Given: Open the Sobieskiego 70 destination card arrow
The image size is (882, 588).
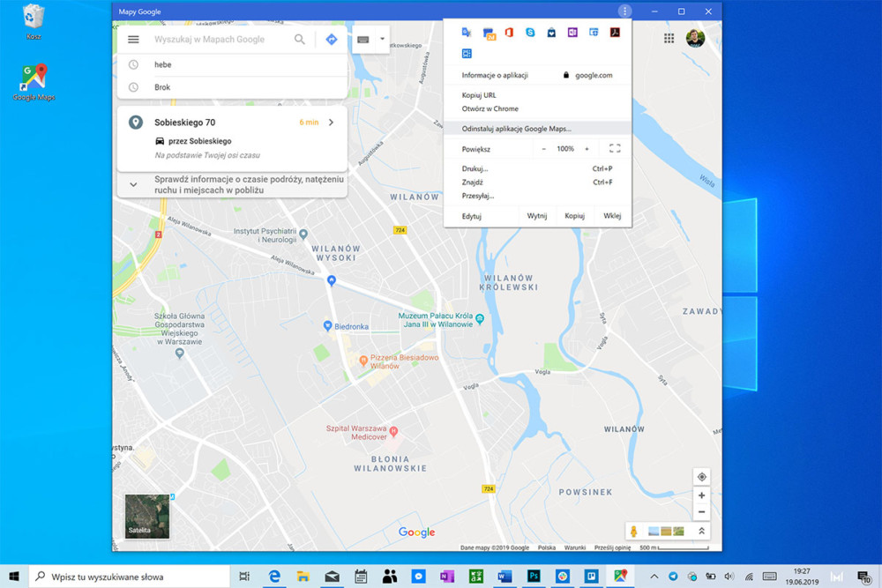Looking at the screenshot, I should coord(332,122).
